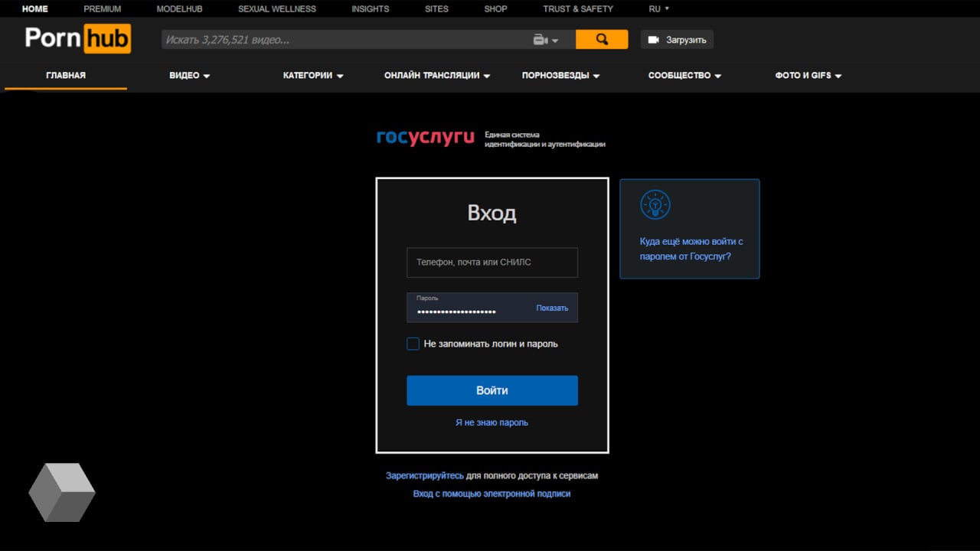Open the RU language selector

(659, 9)
